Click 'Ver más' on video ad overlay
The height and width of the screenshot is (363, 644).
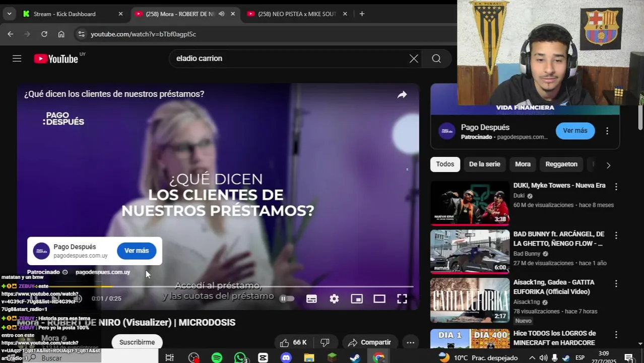click(x=137, y=251)
